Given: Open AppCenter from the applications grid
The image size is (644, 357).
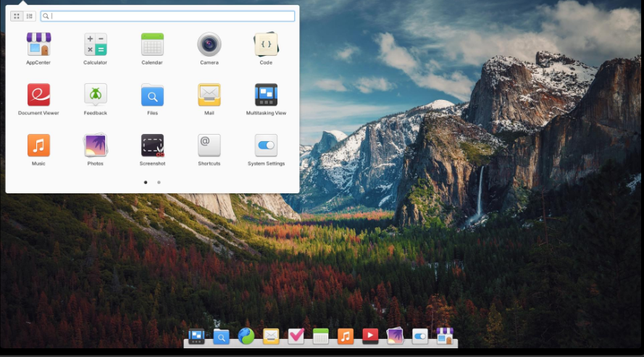Looking at the screenshot, I should click(x=38, y=45).
